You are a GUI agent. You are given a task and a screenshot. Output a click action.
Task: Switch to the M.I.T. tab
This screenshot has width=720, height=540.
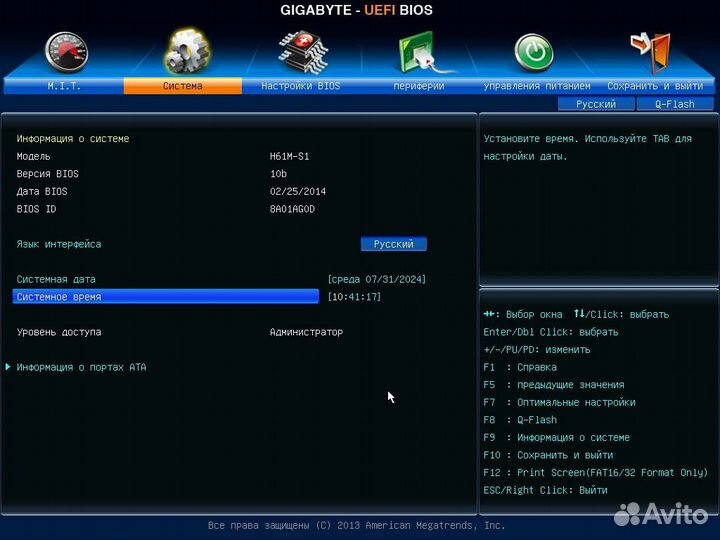coord(64,86)
